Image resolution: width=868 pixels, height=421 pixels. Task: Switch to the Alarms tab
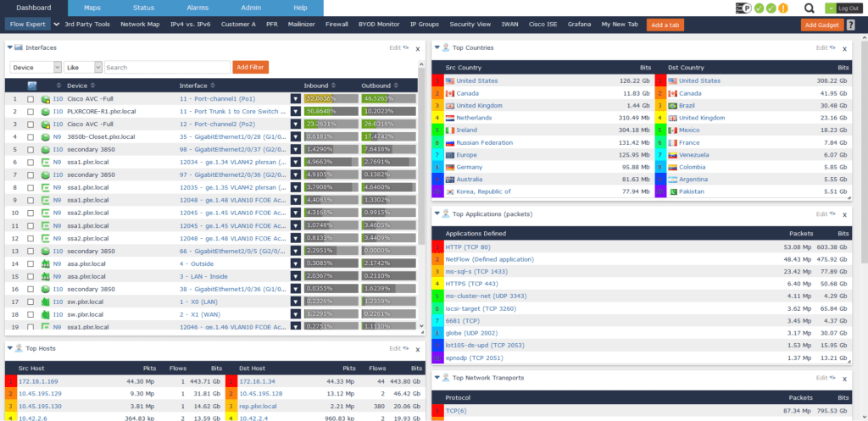click(x=197, y=8)
